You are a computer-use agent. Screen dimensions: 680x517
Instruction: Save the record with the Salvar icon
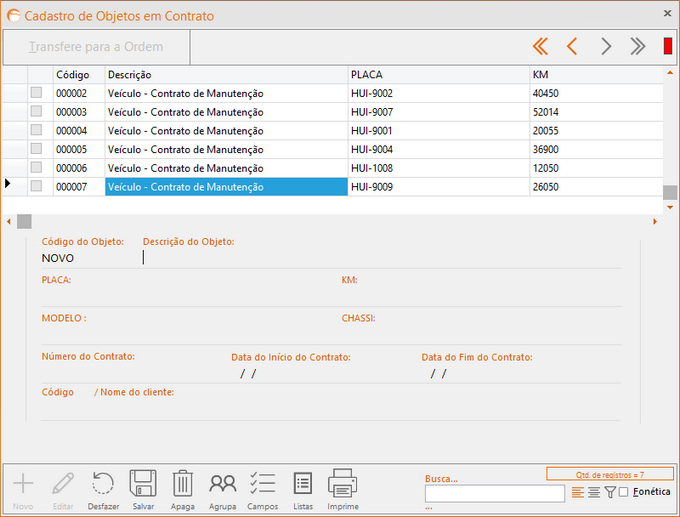pyautogui.click(x=143, y=483)
